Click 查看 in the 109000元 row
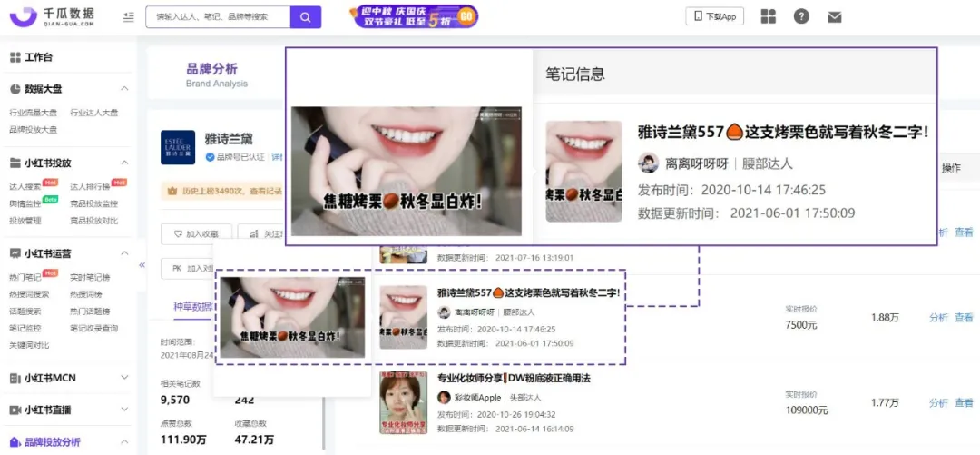980x455 pixels. pyautogui.click(x=963, y=402)
